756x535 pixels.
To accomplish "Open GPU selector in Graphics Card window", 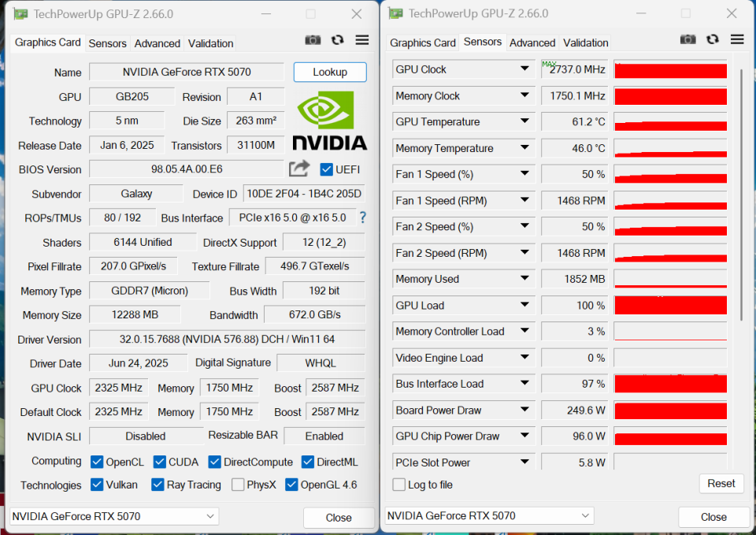I will pyautogui.click(x=114, y=516).
